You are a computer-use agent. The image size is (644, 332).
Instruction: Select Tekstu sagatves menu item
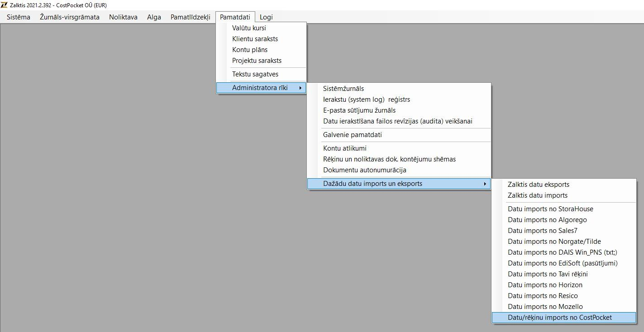click(x=262, y=74)
